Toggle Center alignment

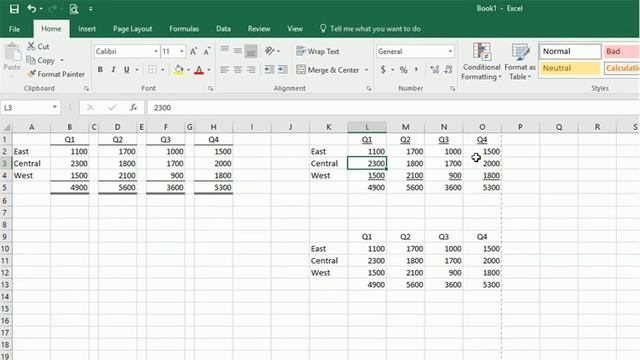(238, 70)
